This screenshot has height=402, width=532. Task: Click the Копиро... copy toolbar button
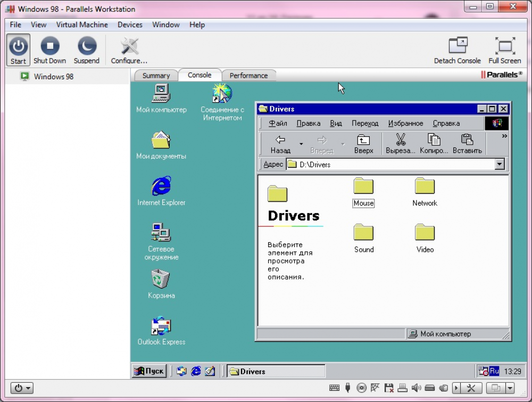[434, 144]
